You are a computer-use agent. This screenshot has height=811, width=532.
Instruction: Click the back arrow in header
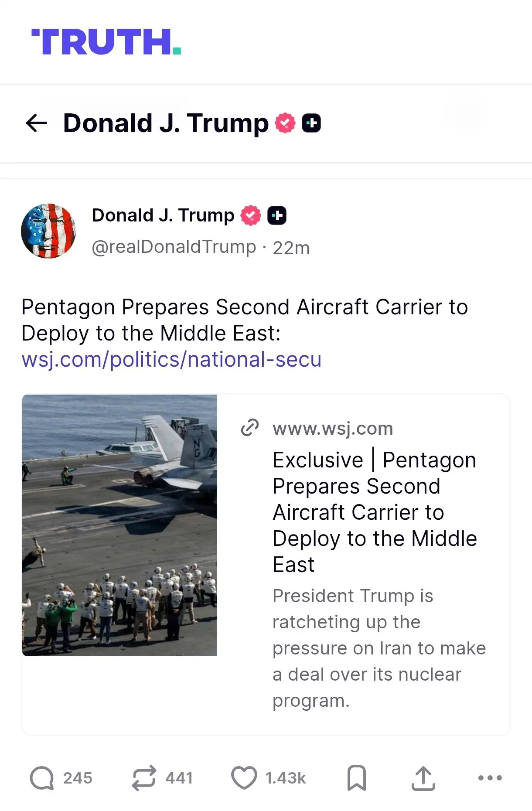37,123
